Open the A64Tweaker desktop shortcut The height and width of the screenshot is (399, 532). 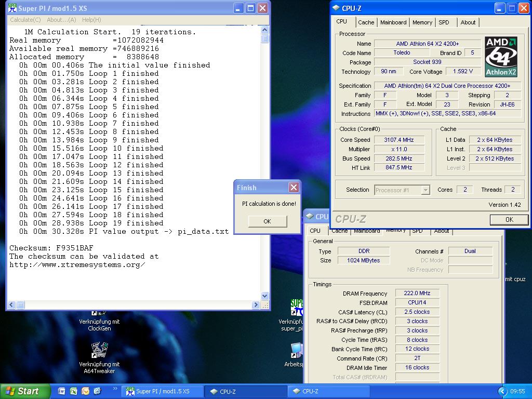coord(99,358)
